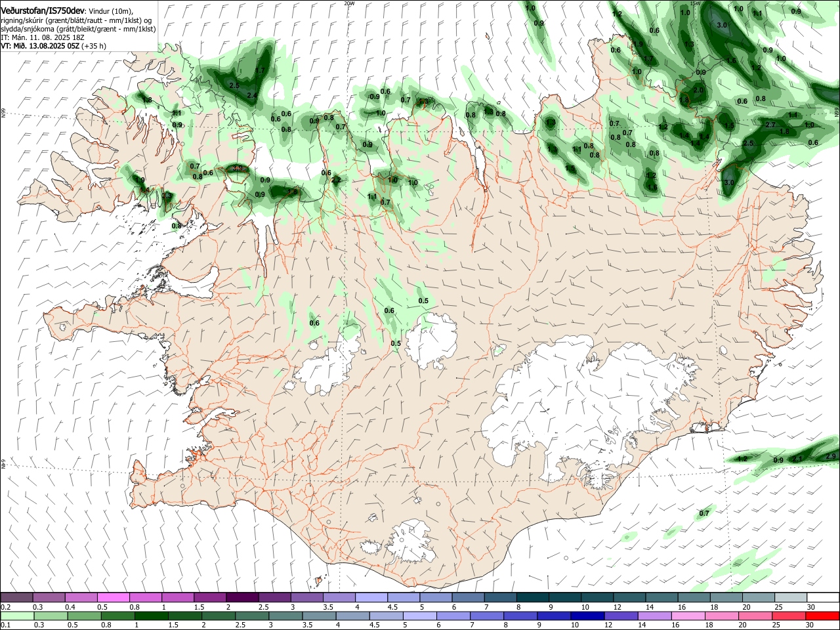Click the pale green 0.1–0.3 rain legend swatch
The width and height of the screenshot is (840, 630).
click(17, 616)
